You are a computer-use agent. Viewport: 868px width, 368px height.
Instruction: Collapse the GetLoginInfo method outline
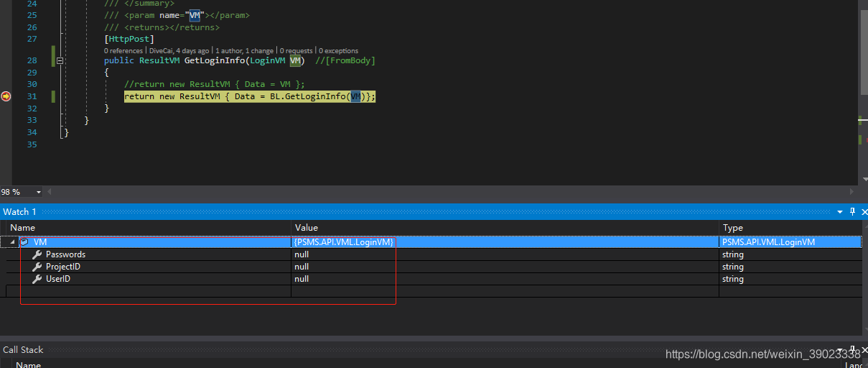pos(60,61)
